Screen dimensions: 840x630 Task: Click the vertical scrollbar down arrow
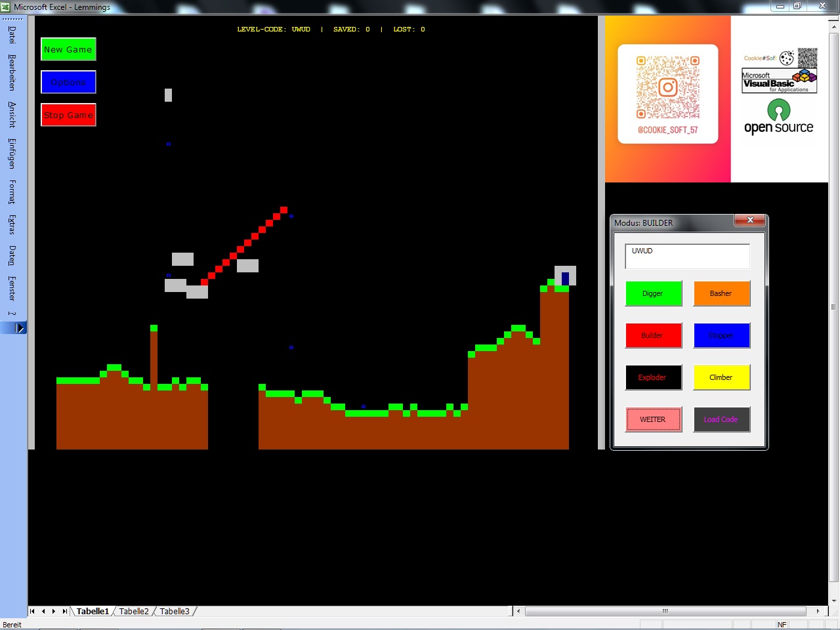click(x=834, y=600)
